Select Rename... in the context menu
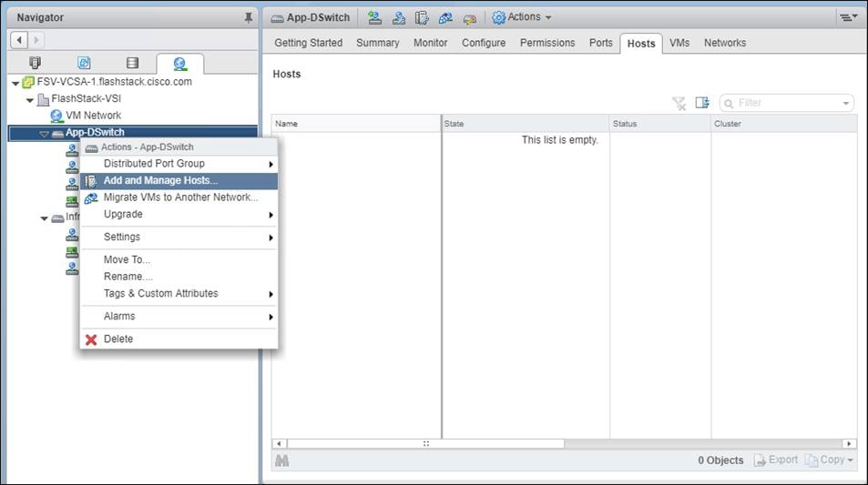This screenshot has height=485, width=868. (179, 277)
